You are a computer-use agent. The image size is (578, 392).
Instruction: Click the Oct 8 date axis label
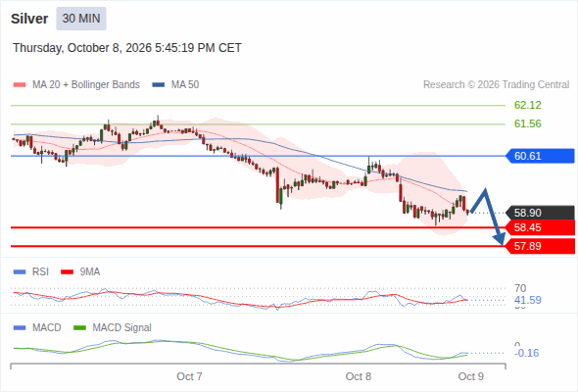[359, 376]
